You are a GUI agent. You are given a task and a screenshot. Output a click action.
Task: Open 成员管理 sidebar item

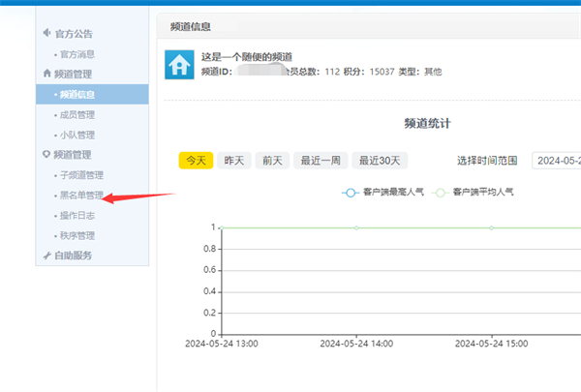coord(77,115)
